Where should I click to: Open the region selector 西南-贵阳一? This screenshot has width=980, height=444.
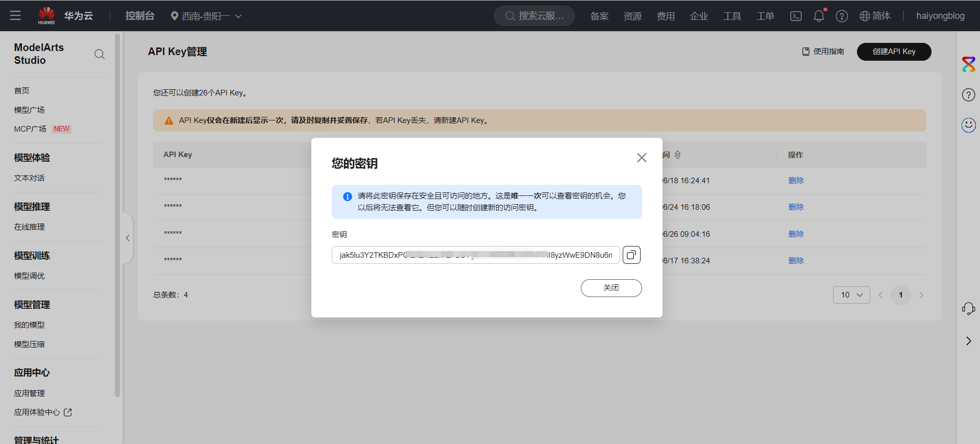[206, 16]
